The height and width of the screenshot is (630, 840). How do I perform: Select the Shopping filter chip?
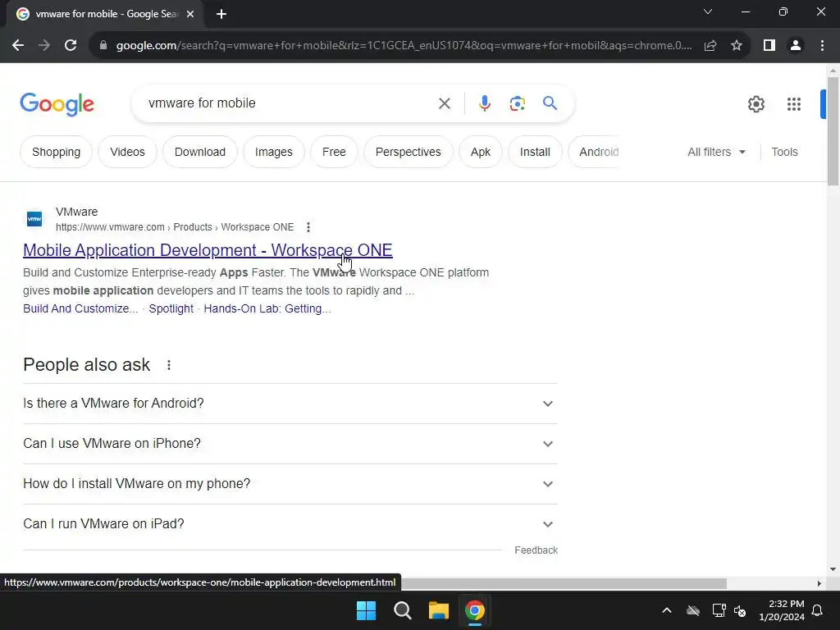point(57,152)
